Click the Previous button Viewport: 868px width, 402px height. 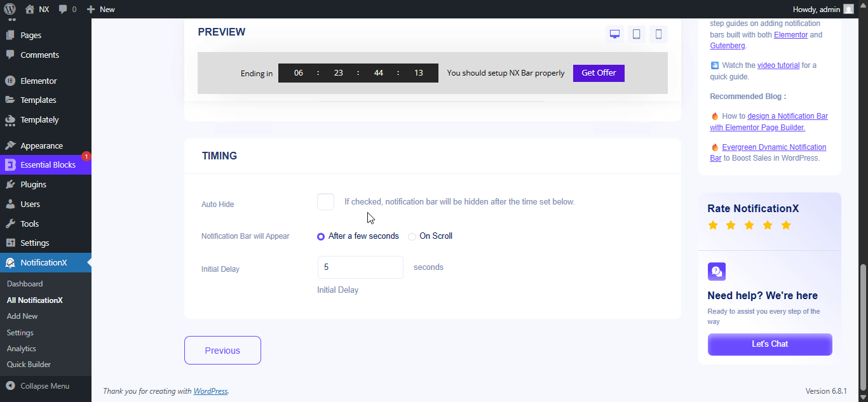click(x=222, y=351)
